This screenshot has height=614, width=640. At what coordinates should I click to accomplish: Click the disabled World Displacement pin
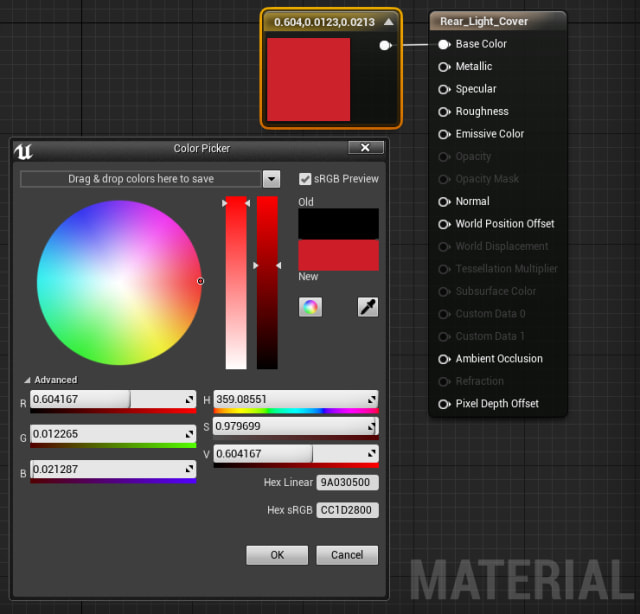pos(444,247)
